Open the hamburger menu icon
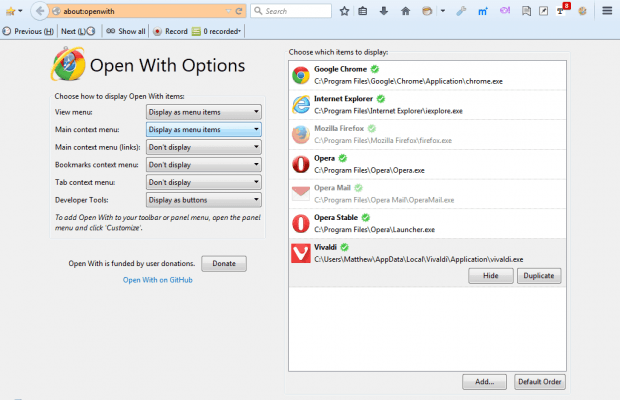The width and height of the screenshot is (620, 400). click(607, 11)
